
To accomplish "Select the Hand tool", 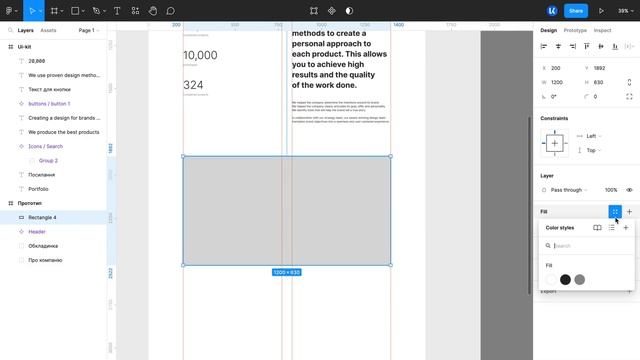I will click(153, 11).
